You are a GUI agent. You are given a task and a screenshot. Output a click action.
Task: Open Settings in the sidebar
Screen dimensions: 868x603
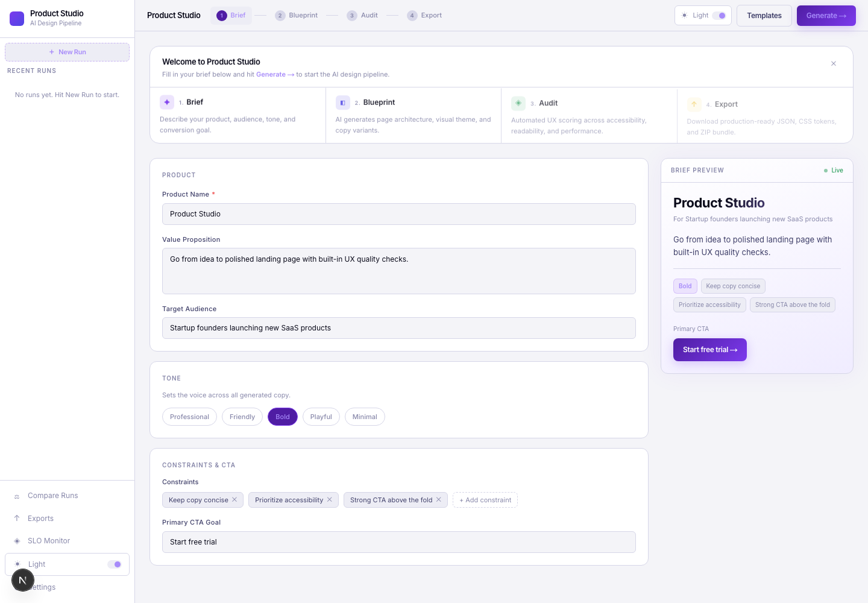pyautogui.click(x=67, y=587)
